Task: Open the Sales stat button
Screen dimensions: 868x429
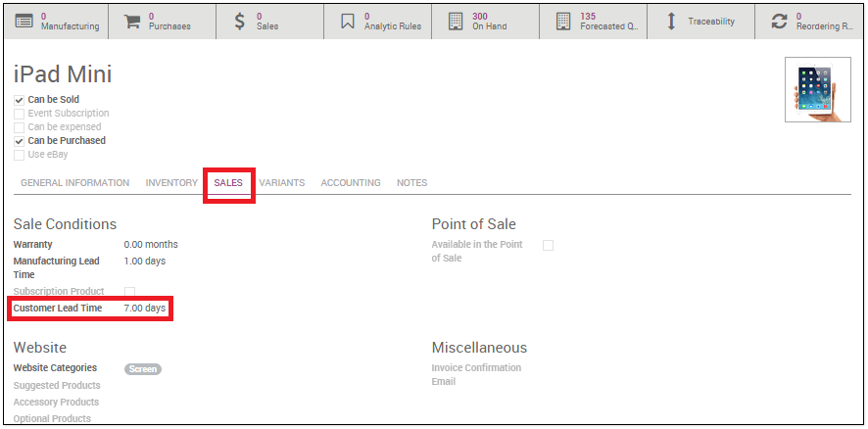Action: (x=270, y=23)
